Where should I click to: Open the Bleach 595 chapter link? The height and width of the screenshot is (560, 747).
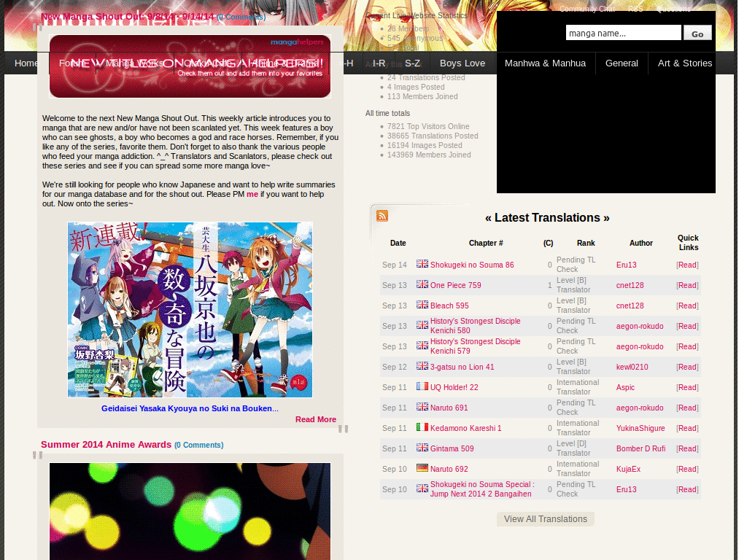coord(449,306)
